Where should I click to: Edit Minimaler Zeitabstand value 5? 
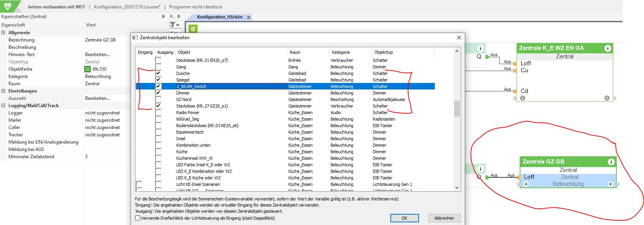(86, 157)
